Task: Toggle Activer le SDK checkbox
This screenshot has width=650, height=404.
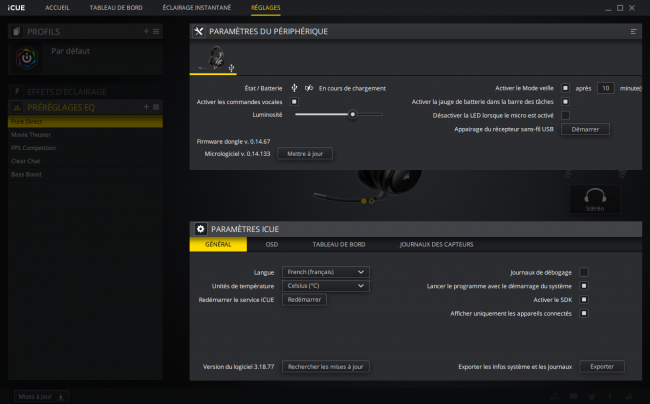Action: point(584,300)
